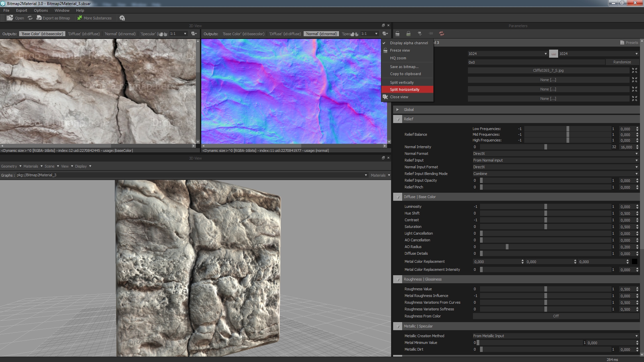The image size is (644, 362).
Task: Toggle Display alpha channel in context menu
Action: click(x=409, y=43)
